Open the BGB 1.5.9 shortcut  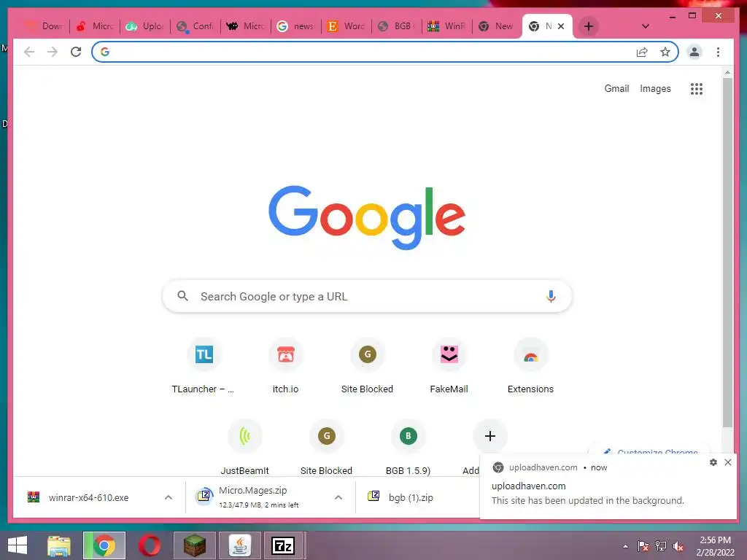[x=409, y=448]
